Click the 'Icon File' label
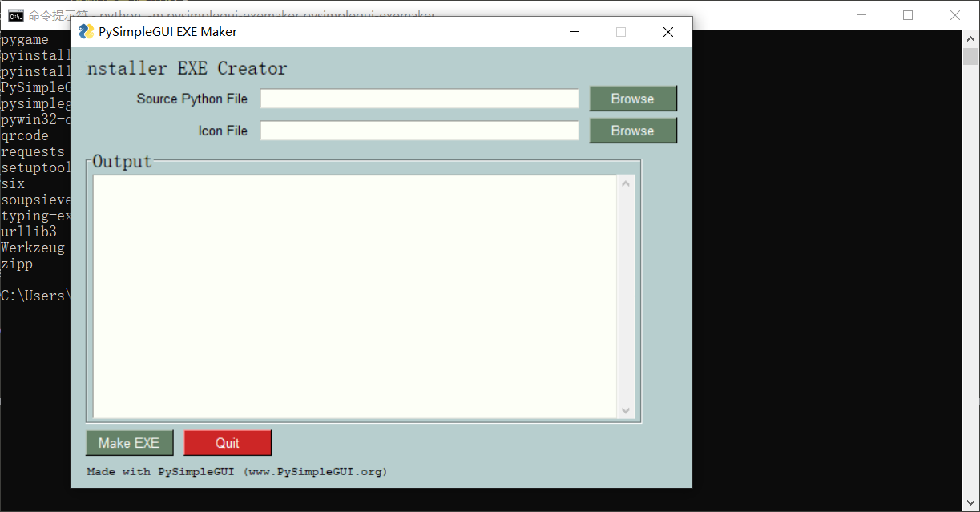 pyautogui.click(x=223, y=131)
